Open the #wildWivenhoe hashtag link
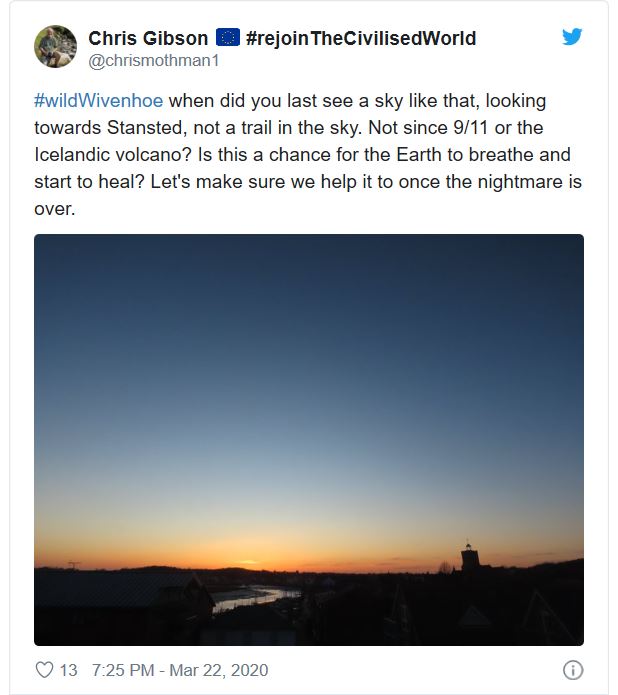Screen dimensions: 618x695 98,101
